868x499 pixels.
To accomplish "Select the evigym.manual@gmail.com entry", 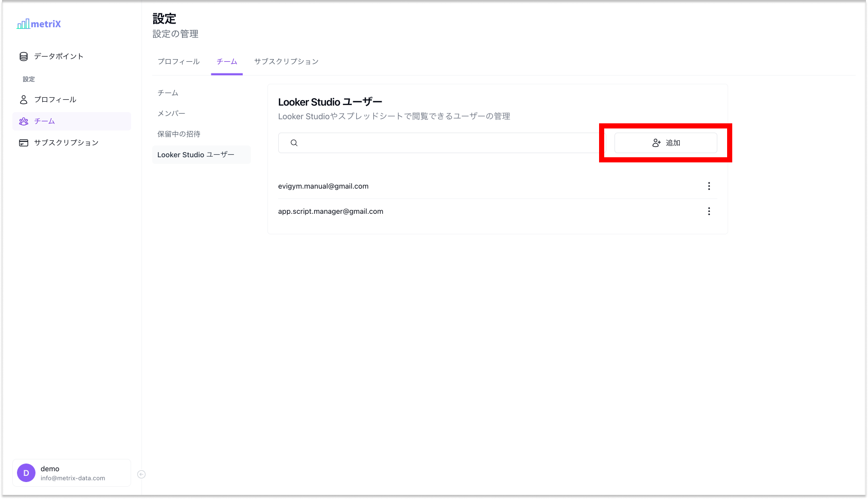I will [x=323, y=186].
